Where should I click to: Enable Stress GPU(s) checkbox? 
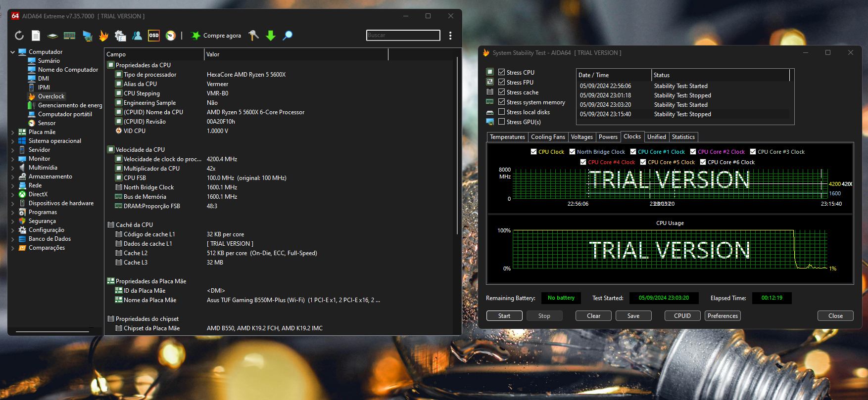point(501,122)
